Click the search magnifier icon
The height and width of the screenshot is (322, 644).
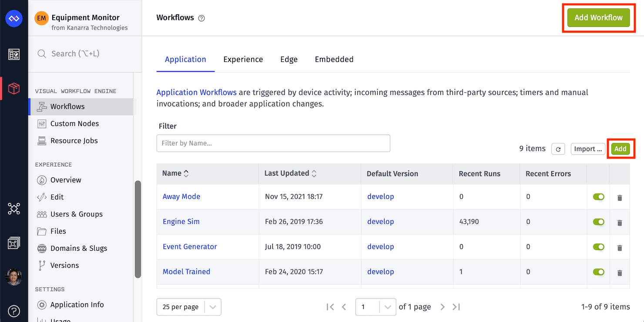point(42,53)
